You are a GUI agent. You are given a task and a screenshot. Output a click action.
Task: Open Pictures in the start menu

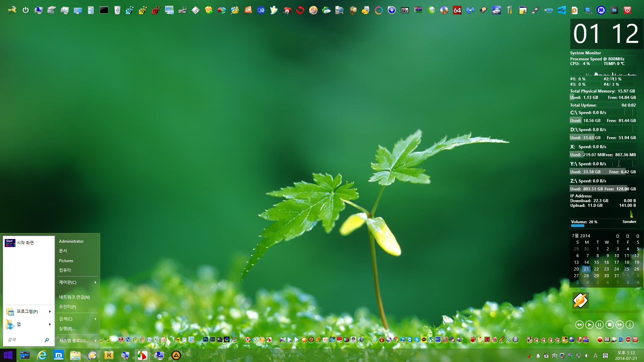66,260
